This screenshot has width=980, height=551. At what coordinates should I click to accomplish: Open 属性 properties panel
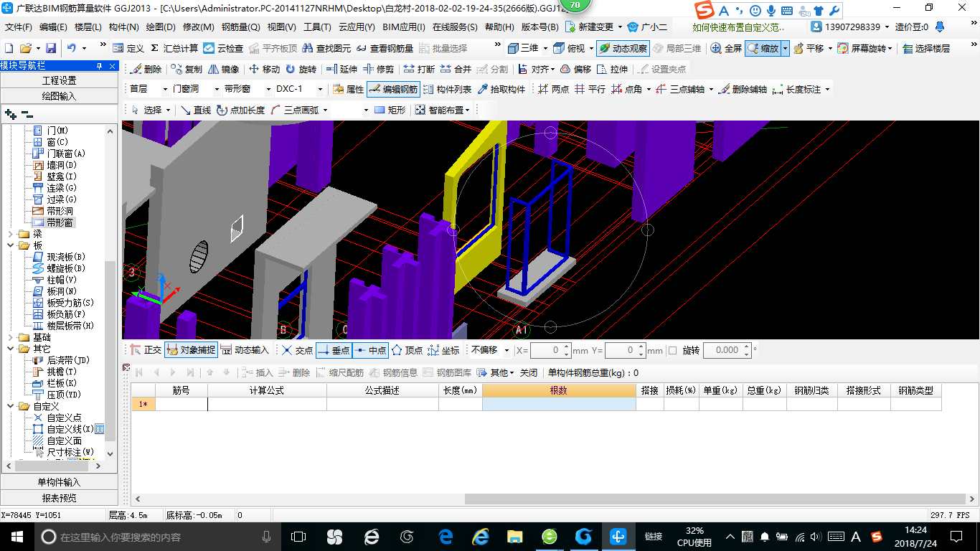tap(349, 90)
